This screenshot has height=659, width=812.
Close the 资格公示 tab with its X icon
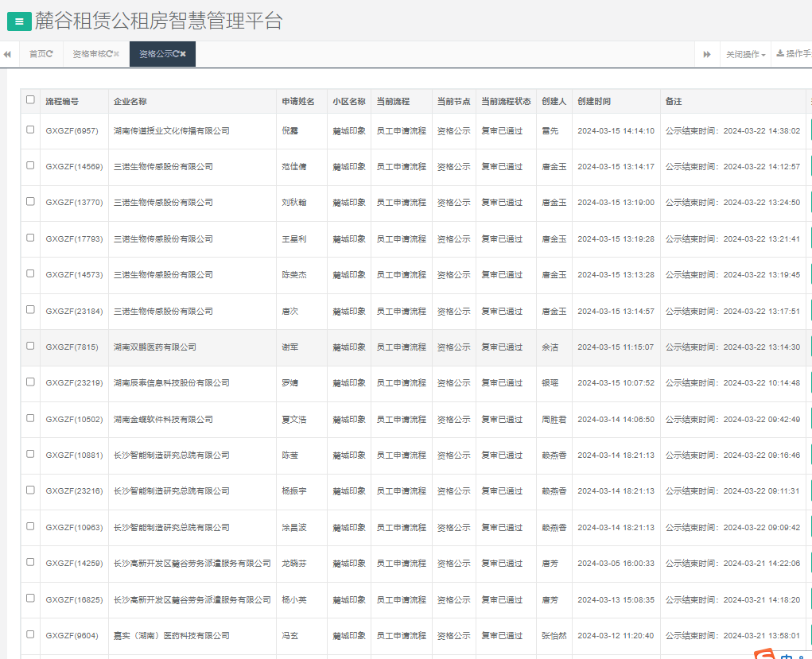point(183,54)
